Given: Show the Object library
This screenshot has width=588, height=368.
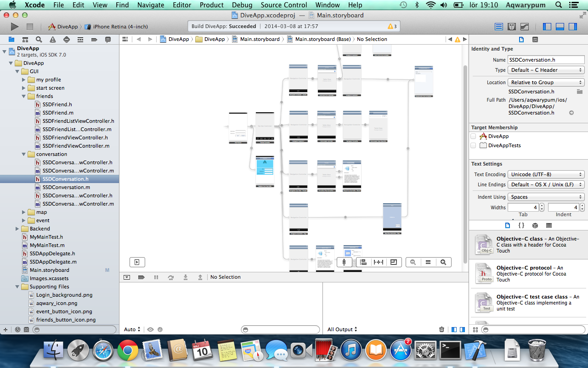Looking at the screenshot, I should point(535,225).
